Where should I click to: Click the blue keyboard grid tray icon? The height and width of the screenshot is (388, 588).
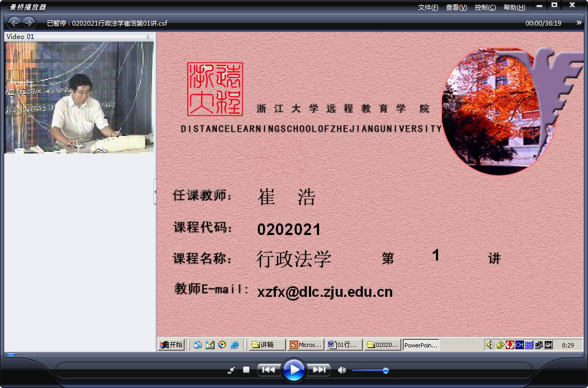coord(529,344)
